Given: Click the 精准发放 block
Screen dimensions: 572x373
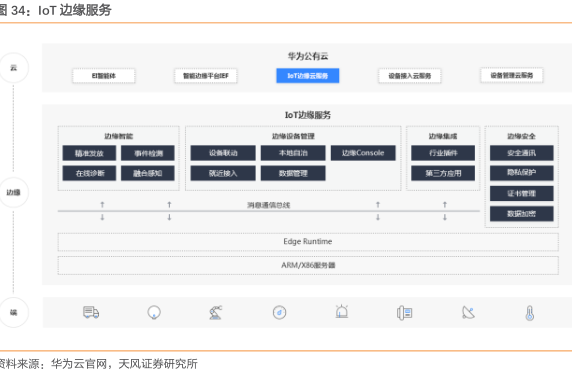Looking at the screenshot, I should [x=89, y=153].
